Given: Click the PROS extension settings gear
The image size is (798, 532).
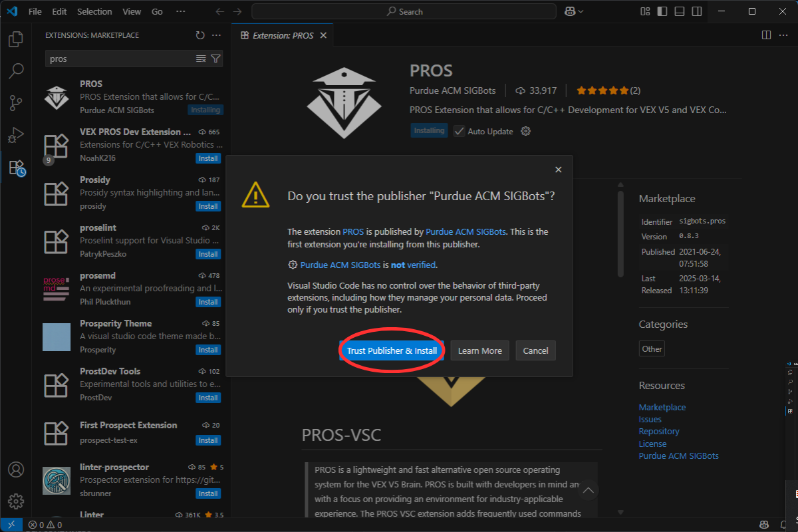Looking at the screenshot, I should (x=525, y=131).
